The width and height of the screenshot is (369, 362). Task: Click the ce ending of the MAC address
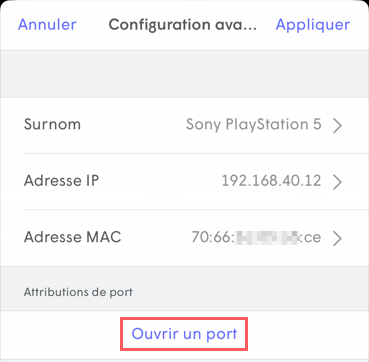[313, 237]
